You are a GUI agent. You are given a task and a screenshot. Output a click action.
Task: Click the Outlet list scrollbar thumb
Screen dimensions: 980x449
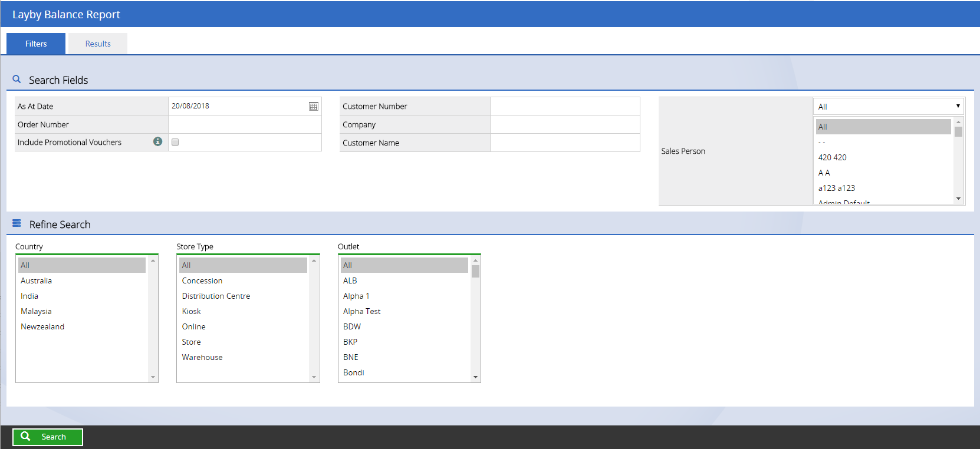(475, 271)
